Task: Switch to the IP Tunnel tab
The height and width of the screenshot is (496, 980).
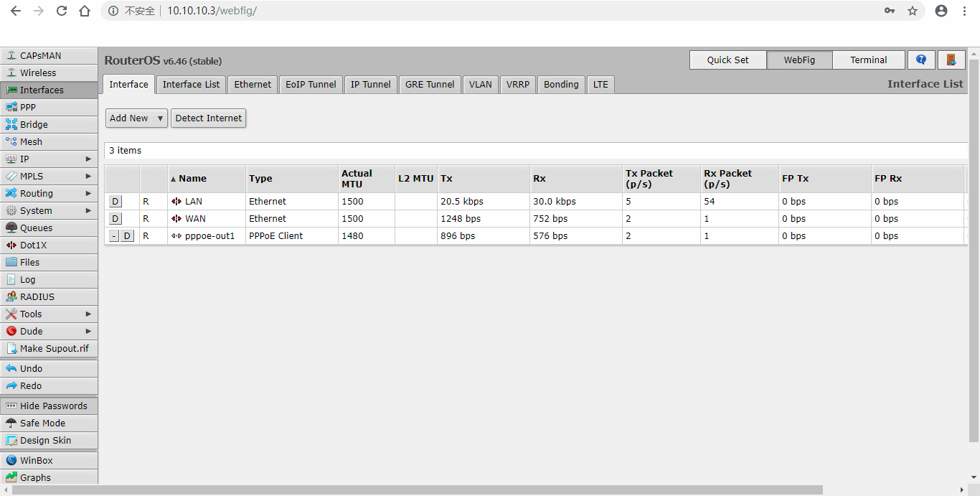Action: [x=371, y=85]
